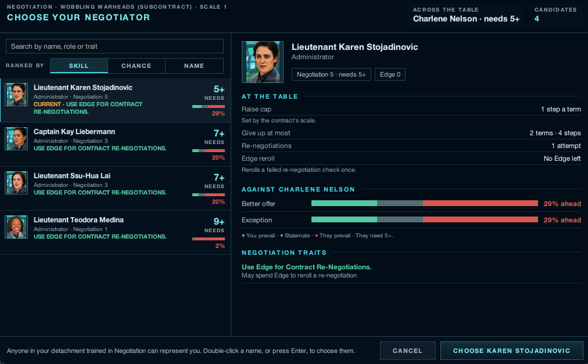Click the 'Negotiation 5 · needs 5+' badge
Image resolution: width=588 pixels, height=364 pixels.
click(331, 74)
